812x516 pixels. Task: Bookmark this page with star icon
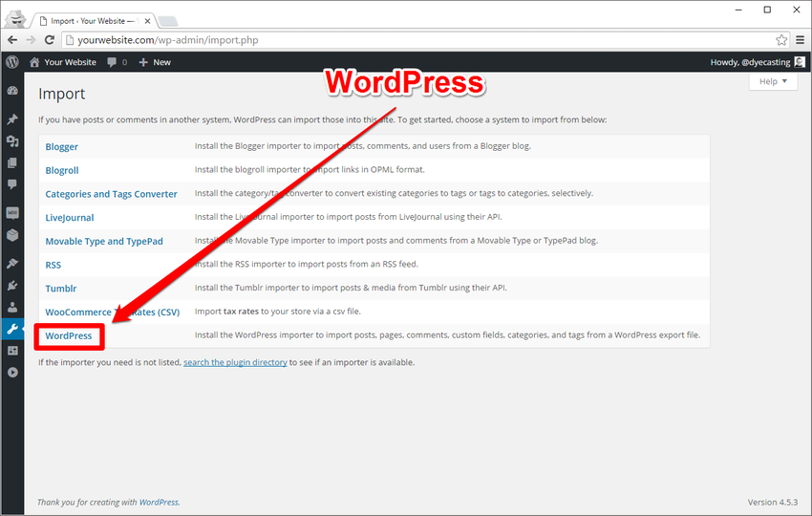(x=781, y=40)
